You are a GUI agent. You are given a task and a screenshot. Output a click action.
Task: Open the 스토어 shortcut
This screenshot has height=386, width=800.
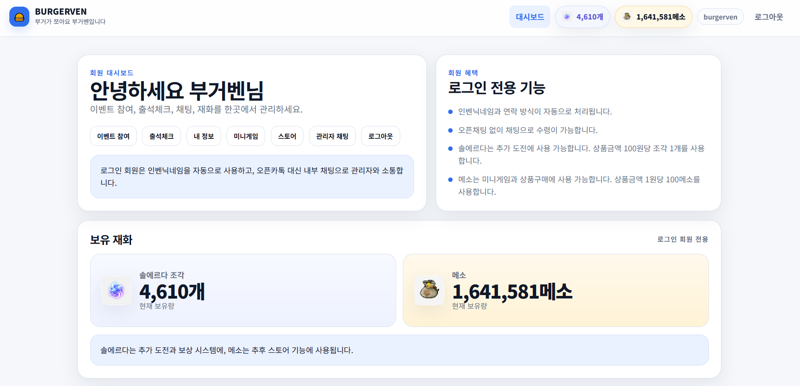[x=287, y=136]
